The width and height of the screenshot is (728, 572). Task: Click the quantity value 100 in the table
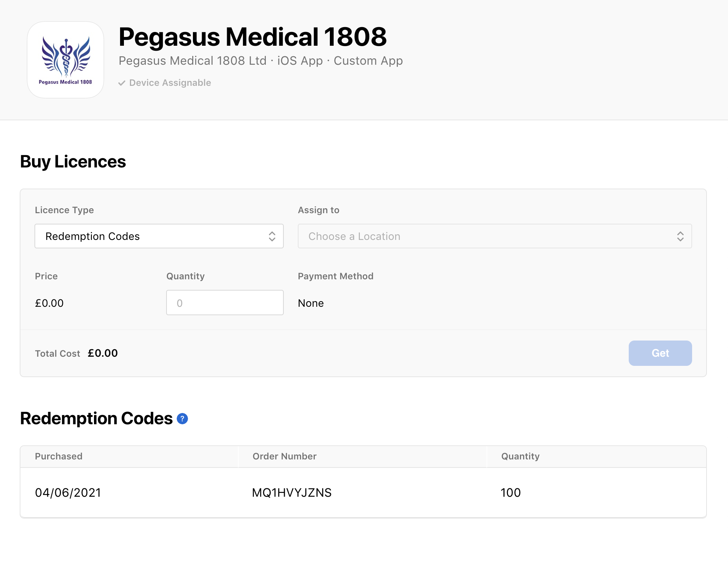[x=510, y=492]
